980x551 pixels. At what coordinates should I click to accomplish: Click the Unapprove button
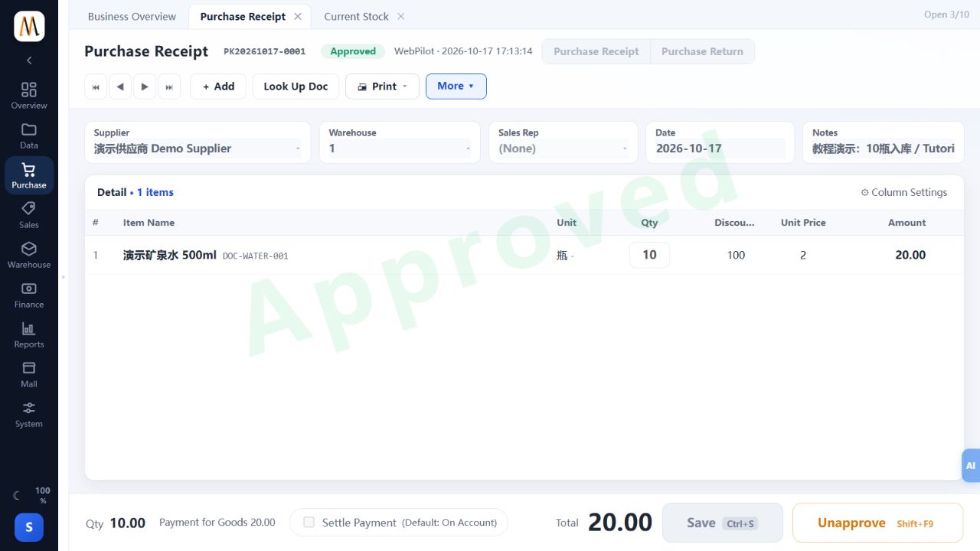pos(877,523)
